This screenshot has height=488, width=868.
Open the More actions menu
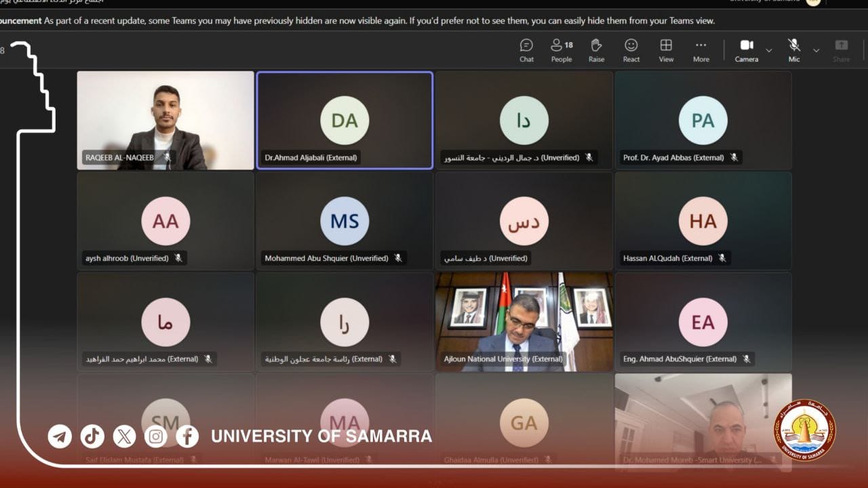[x=701, y=50]
